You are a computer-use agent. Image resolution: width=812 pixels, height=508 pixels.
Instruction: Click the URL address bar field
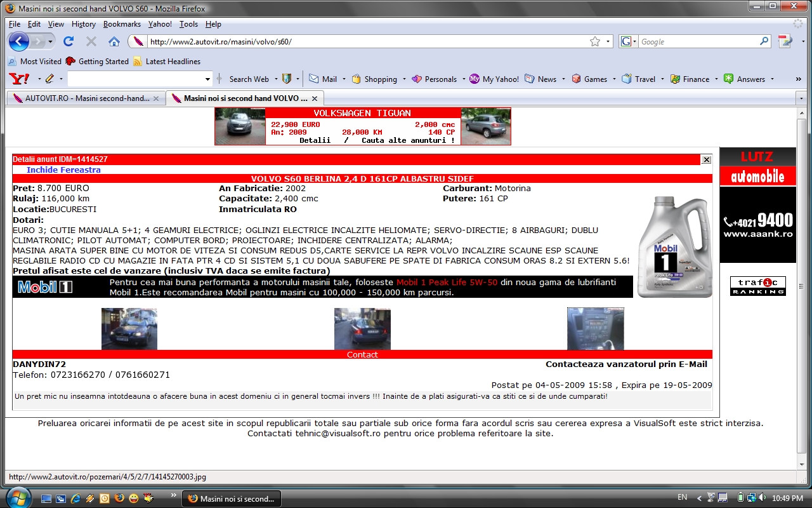(368, 41)
